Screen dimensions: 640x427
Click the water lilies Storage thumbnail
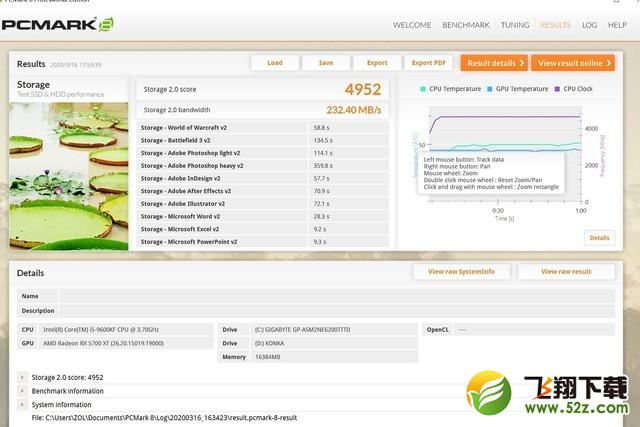pyautogui.click(x=69, y=176)
